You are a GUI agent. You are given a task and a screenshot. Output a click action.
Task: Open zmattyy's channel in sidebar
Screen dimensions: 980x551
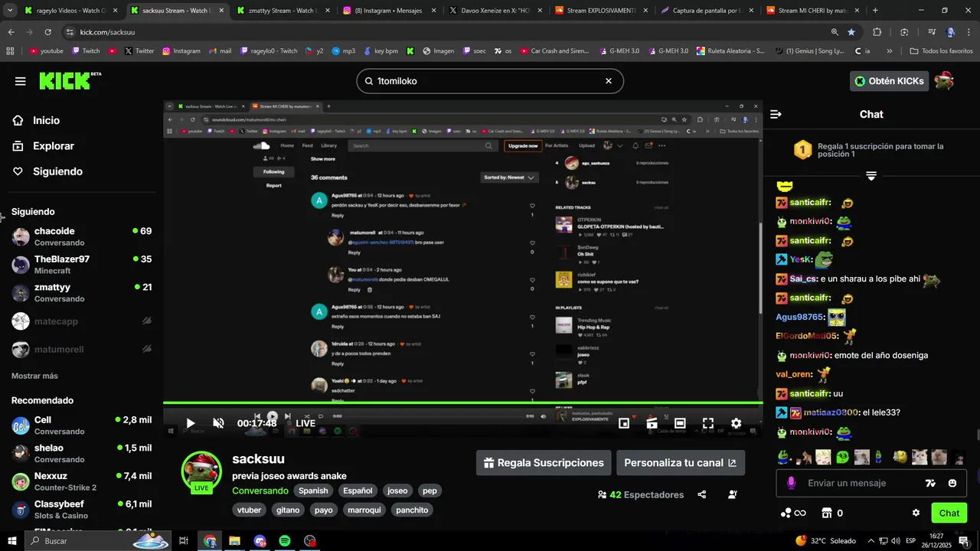pos(81,293)
